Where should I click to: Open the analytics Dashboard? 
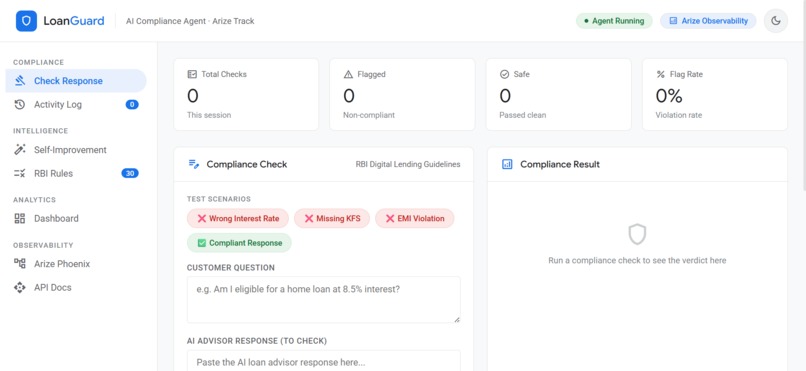(x=76, y=218)
